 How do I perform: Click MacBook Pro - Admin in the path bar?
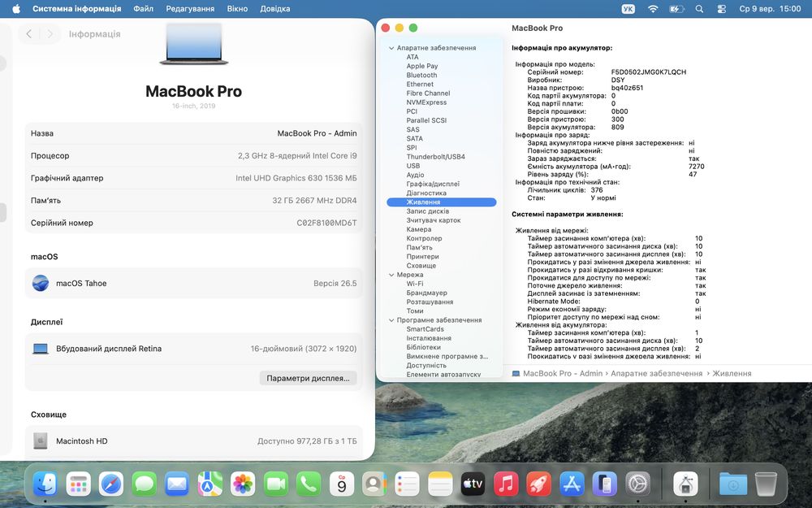[563, 373]
